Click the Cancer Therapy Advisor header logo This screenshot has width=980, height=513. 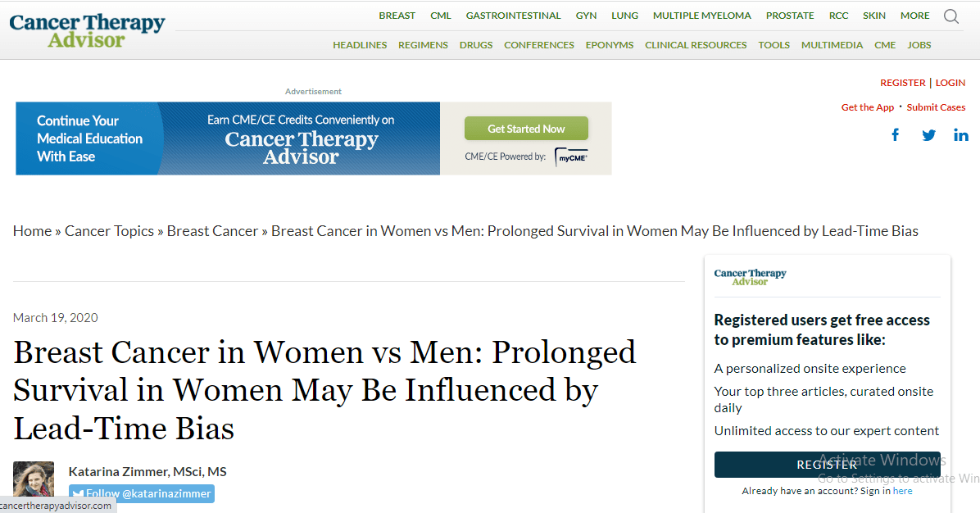(x=87, y=30)
